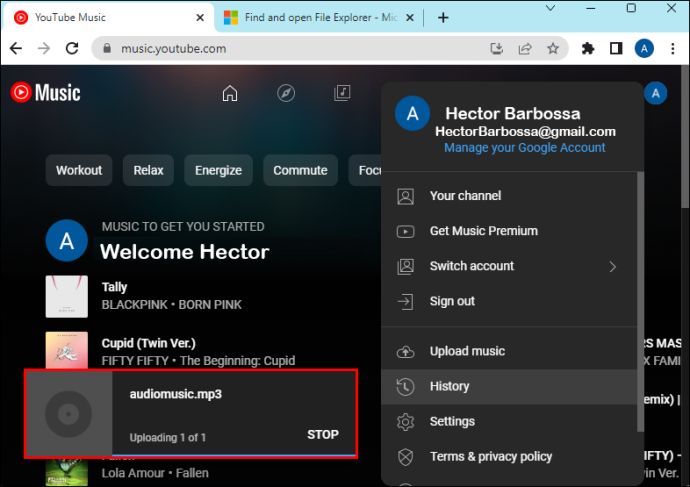Stop the audiomusic.mp3 upload
690x487 pixels.
click(x=323, y=435)
